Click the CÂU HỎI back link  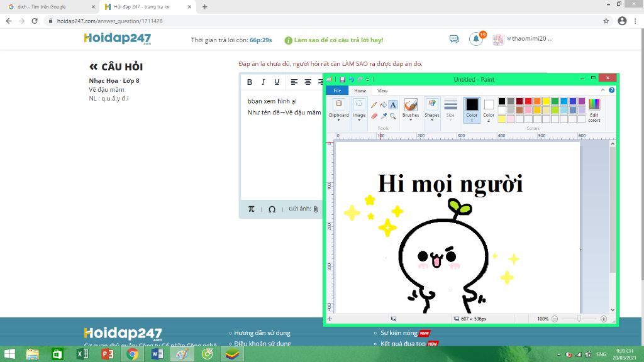tap(116, 67)
